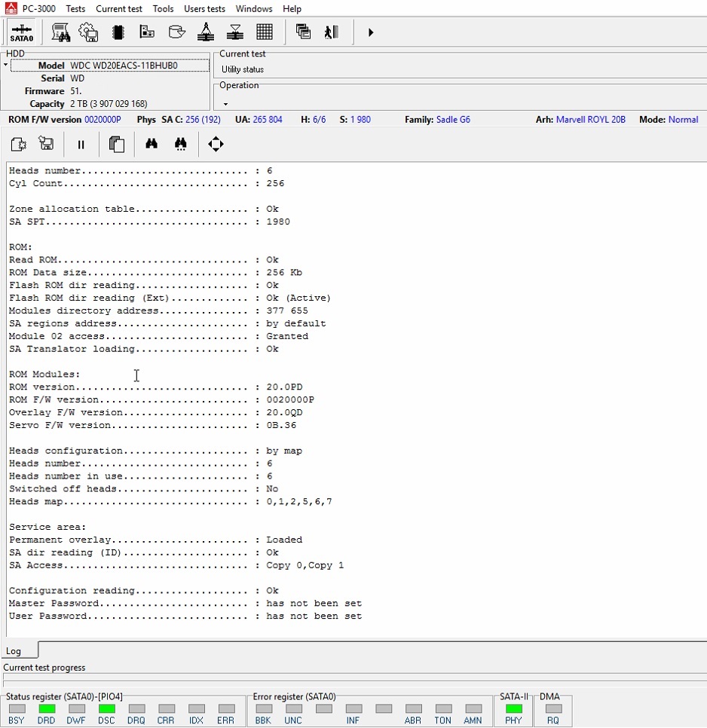707x728 pixels.
Task: Click the down-triangle over platters icon
Action: (x=235, y=32)
